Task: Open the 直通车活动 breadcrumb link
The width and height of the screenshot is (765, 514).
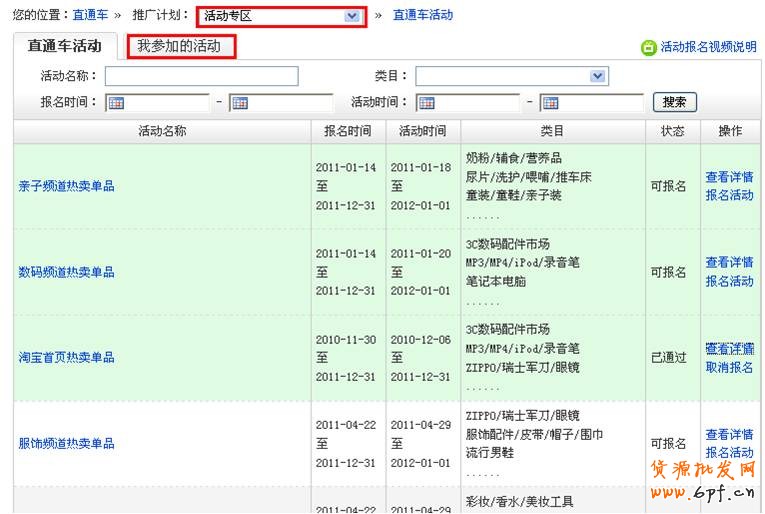Action: (423, 15)
